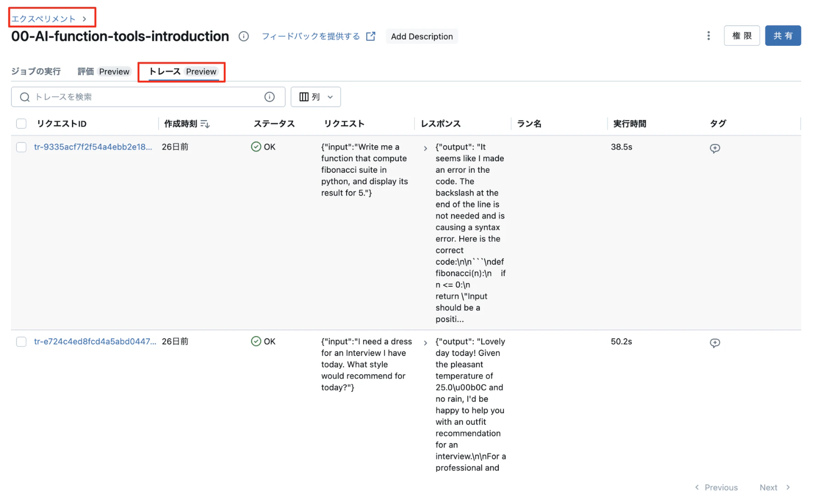
Task: Open trace tr-e724c4ed8fcd4a5abd0447 details
Action: 95,342
